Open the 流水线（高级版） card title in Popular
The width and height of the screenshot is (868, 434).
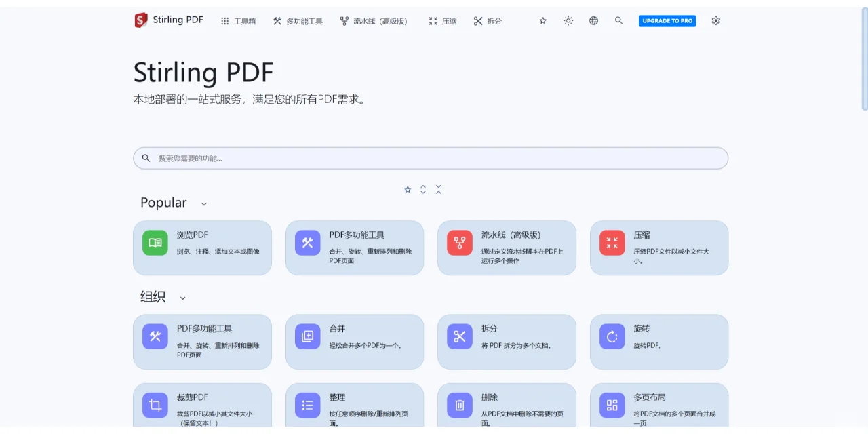(x=511, y=235)
